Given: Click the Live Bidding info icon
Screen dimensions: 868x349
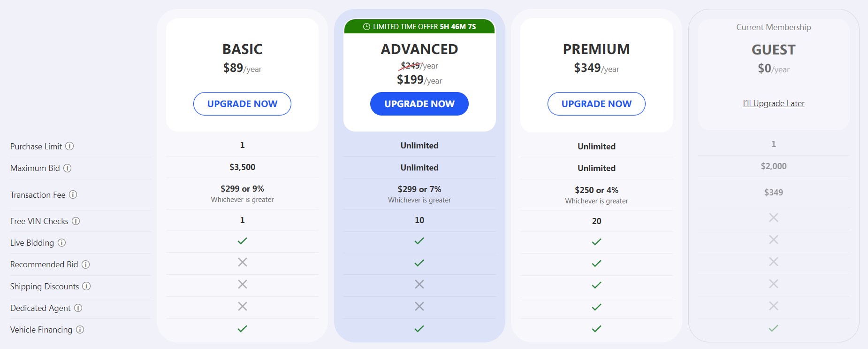Looking at the screenshot, I should coord(61,243).
